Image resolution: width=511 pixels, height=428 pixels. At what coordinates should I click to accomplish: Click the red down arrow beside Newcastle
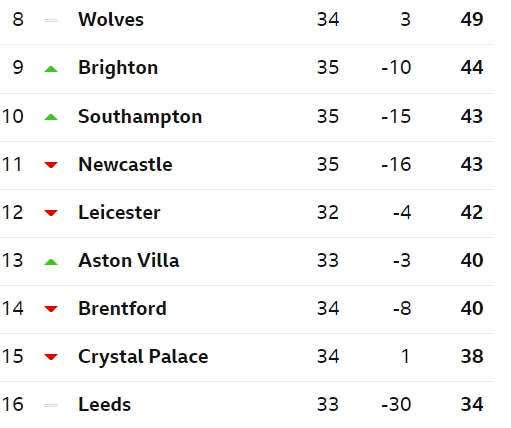point(51,165)
